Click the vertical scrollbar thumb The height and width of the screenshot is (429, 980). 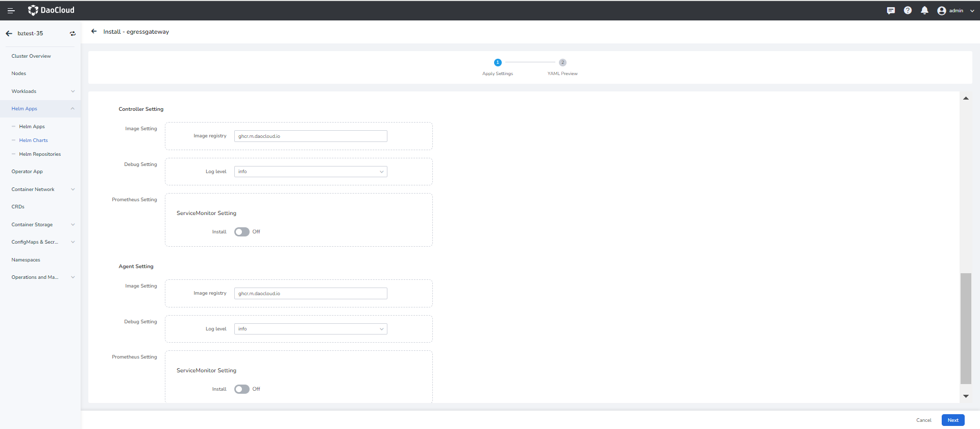[966, 328]
